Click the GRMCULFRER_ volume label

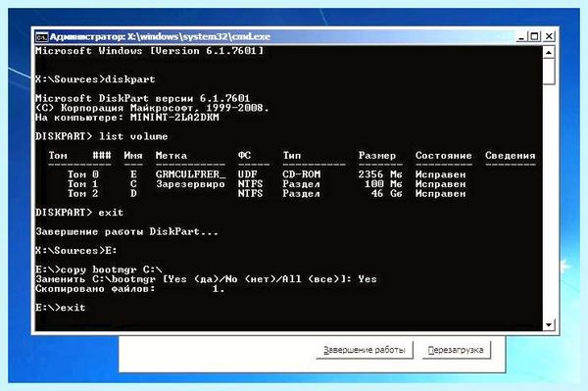[190, 174]
